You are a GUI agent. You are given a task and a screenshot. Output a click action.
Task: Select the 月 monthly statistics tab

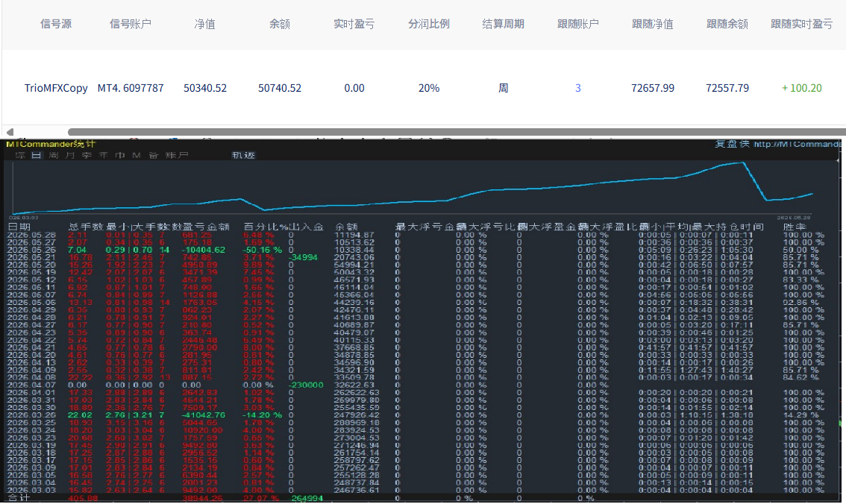pos(70,155)
